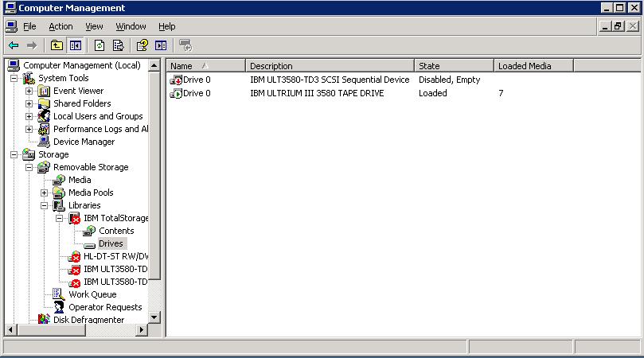Viewport: 644px width, 358px height.
Task: Click the Up One Level folder icon
Action: pos(57,46)
